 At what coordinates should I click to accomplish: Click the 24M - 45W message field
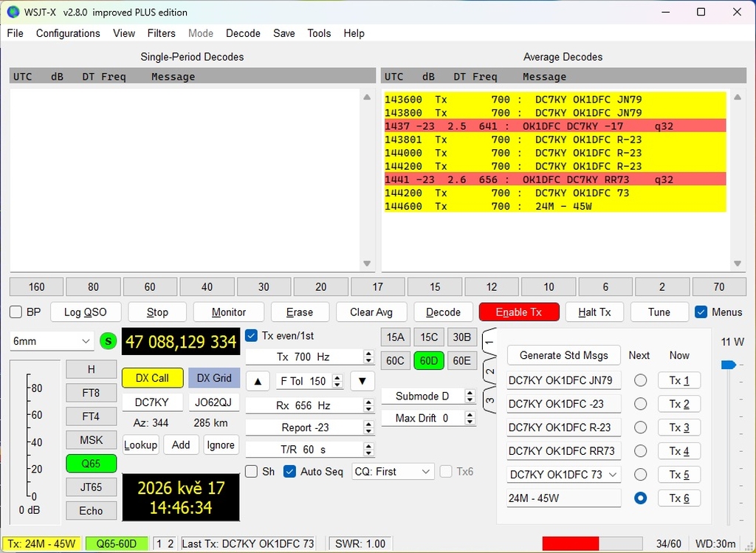click(x=563, y=498)
